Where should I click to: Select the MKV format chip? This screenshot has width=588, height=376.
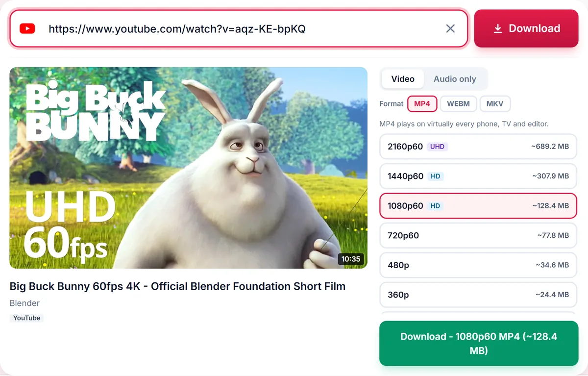coord(495,104)
